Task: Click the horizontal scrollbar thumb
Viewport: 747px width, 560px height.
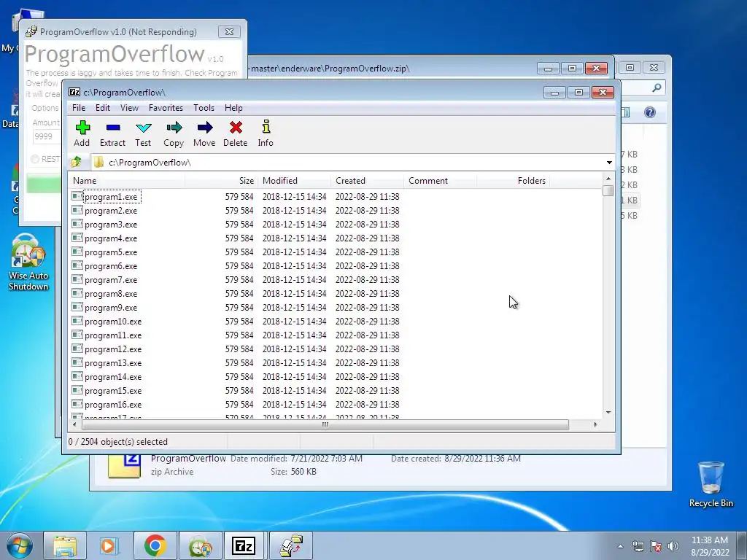Action: [x=325, y=424]
